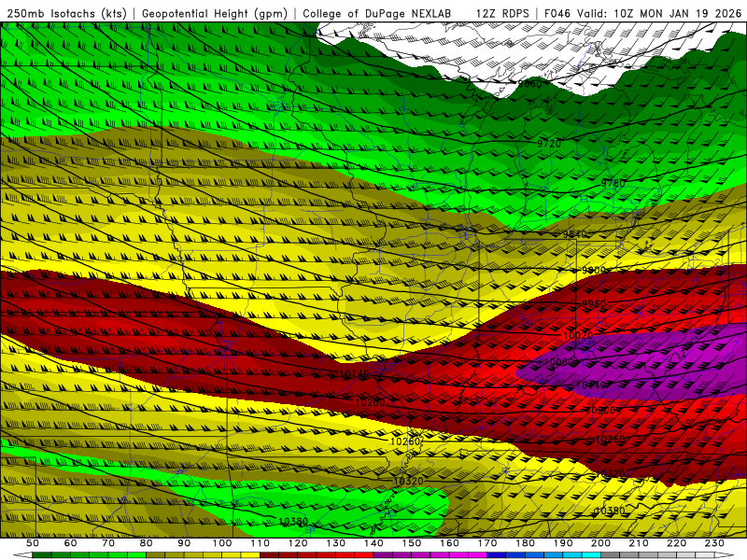The width and height of the screenshot is (747, 560).
Task: Click the 50 value on the color scale
Action: pos(33,543)
